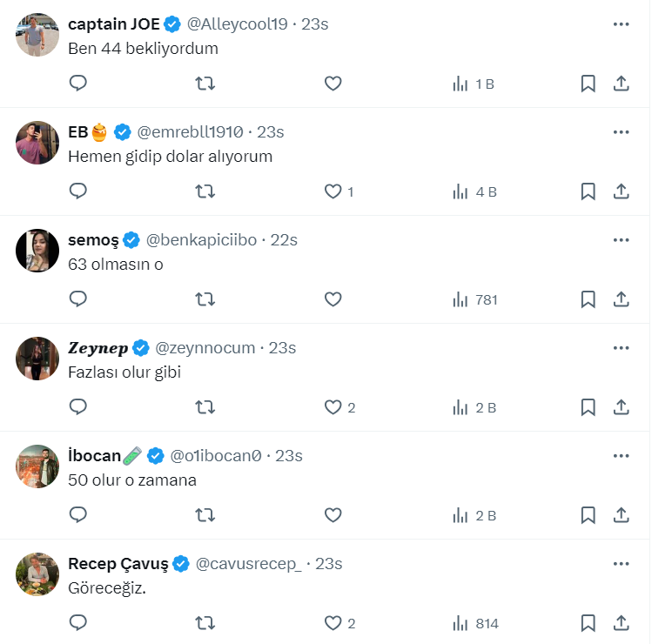Click semoş's profile avatar
The image size is (652, 644).
37,251
